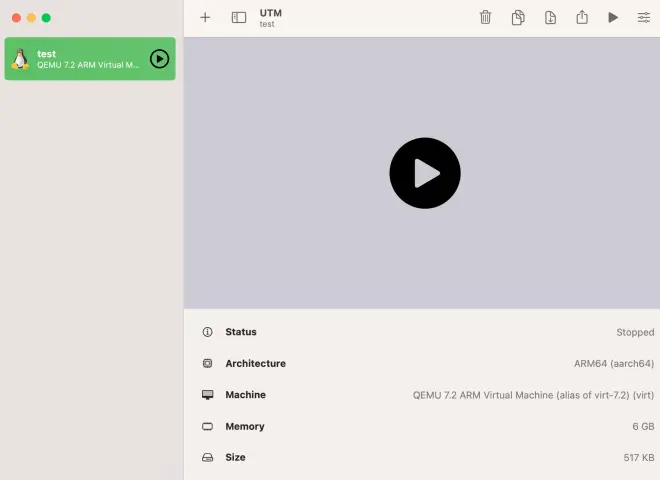
Task: Click the plus icon to create a VM
Action: [x=205, y=17]
